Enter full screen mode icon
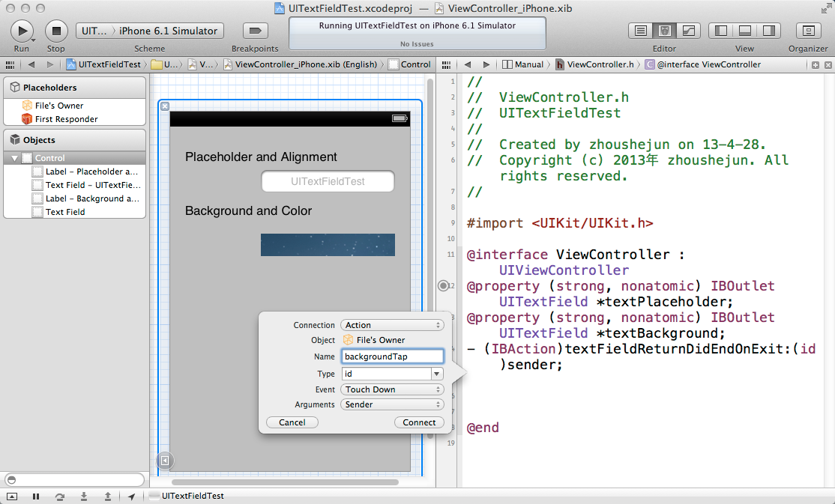 pos(825,8)
